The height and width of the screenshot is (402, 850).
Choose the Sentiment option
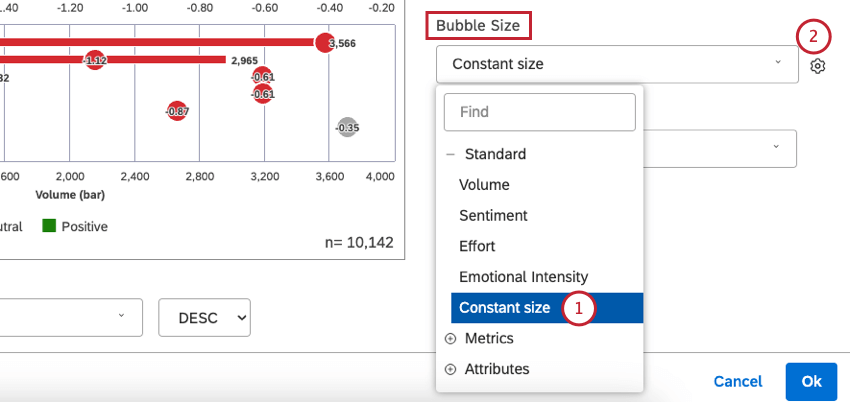(x=493, y=215)
